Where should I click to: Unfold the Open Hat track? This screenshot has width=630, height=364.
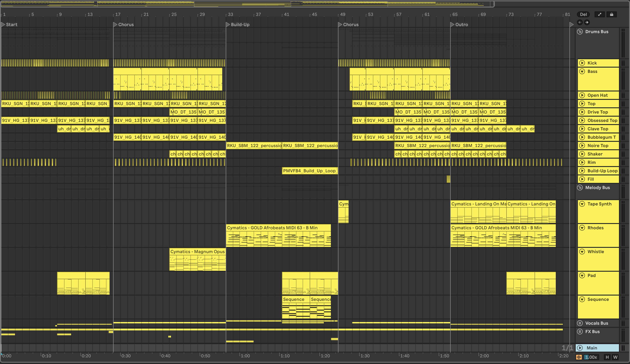coord(582,95)
